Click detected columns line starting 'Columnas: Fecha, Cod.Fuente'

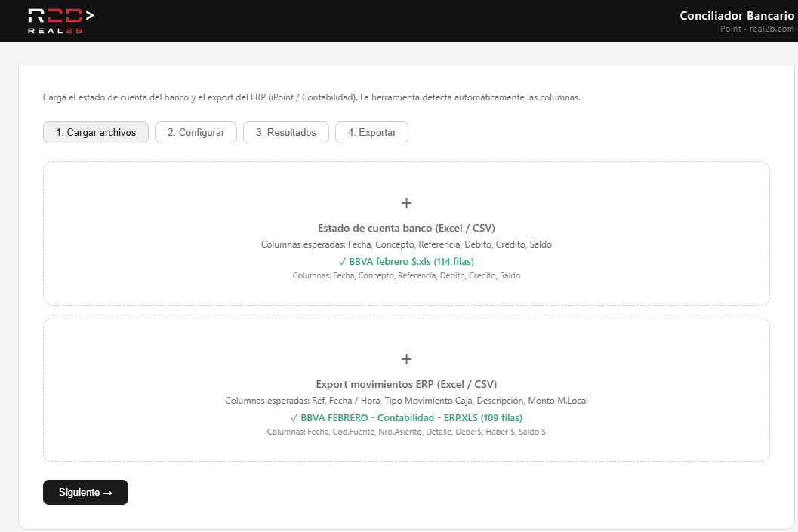coord(406,432)
